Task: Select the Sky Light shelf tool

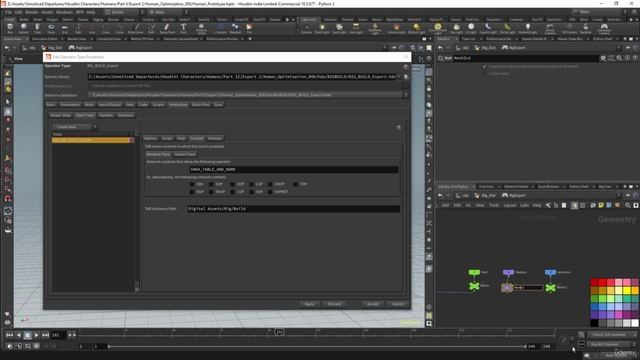Action: [x=456, y=29]
